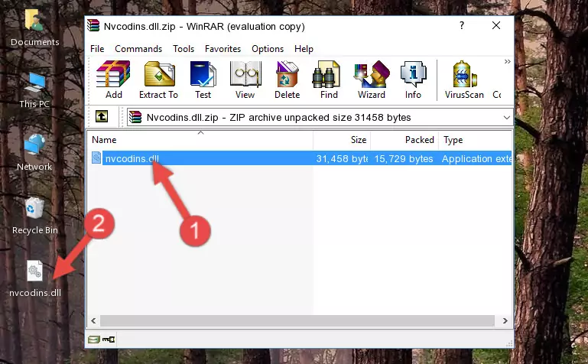Sort by Size column header
588x364 pixels.
[x=342, y=140]
